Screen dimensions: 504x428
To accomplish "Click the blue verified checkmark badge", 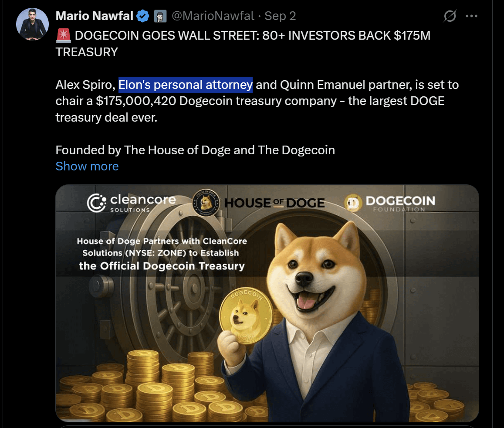I will 143,16.
